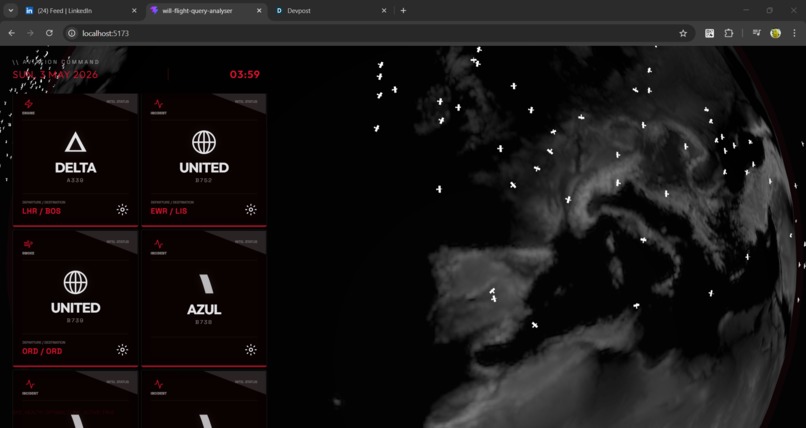Click the QR-style extension icon in toolbar
The width and height of the screenshot is (806, 428).
(x=709, y=33)
